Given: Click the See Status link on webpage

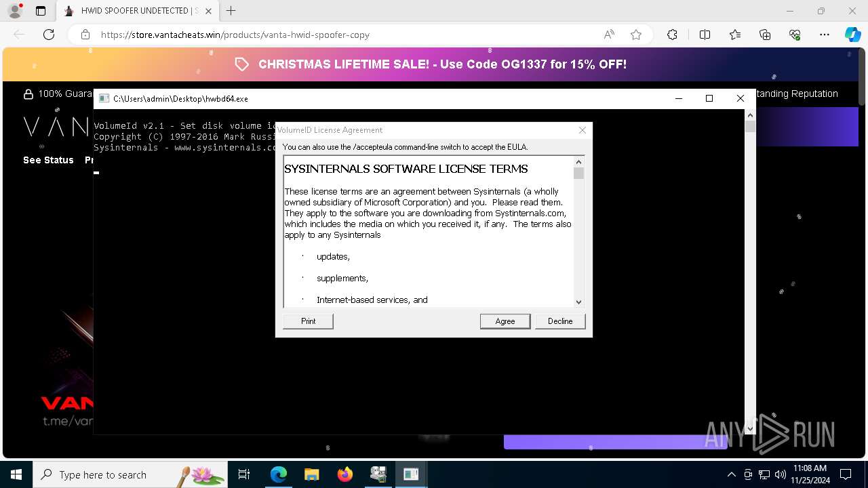Looking at the screenshot, I should 48,160.
